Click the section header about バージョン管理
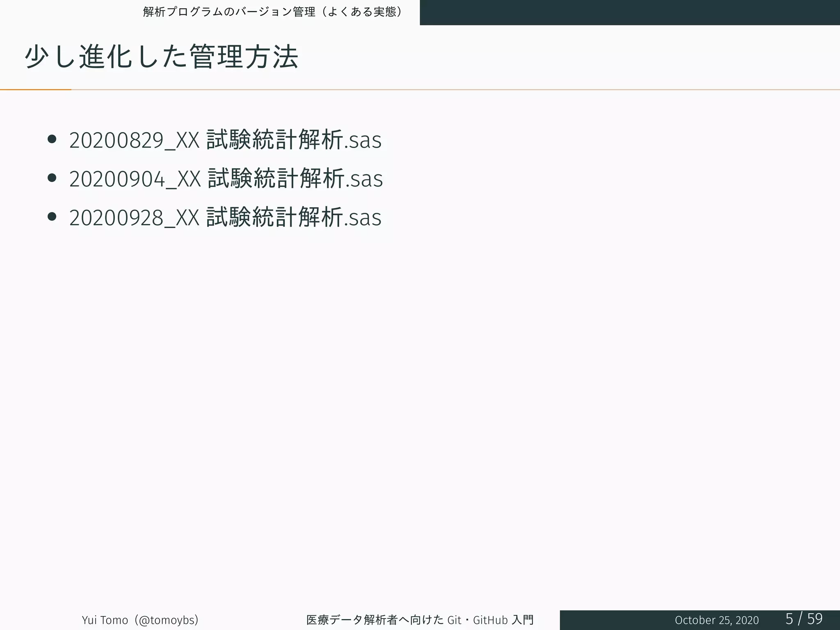This screenshot has width=840, height=630. tap(272, 12)
